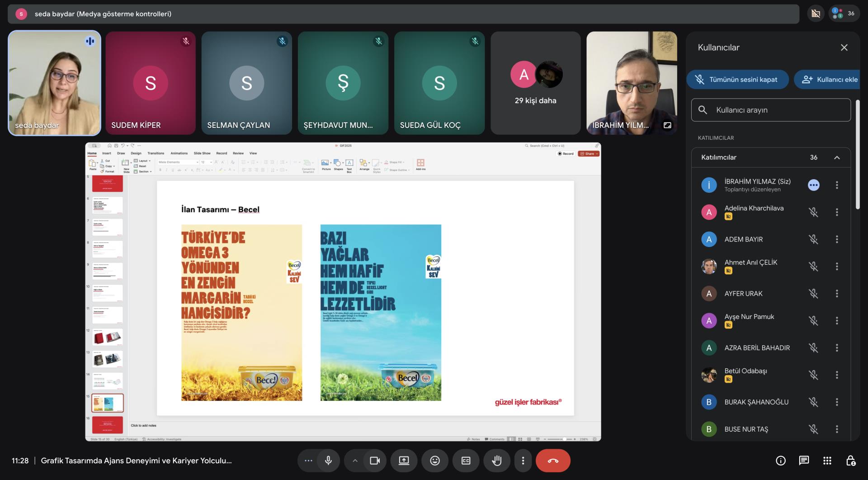Toggle the microphone in bottom bar

pos(328,461)
